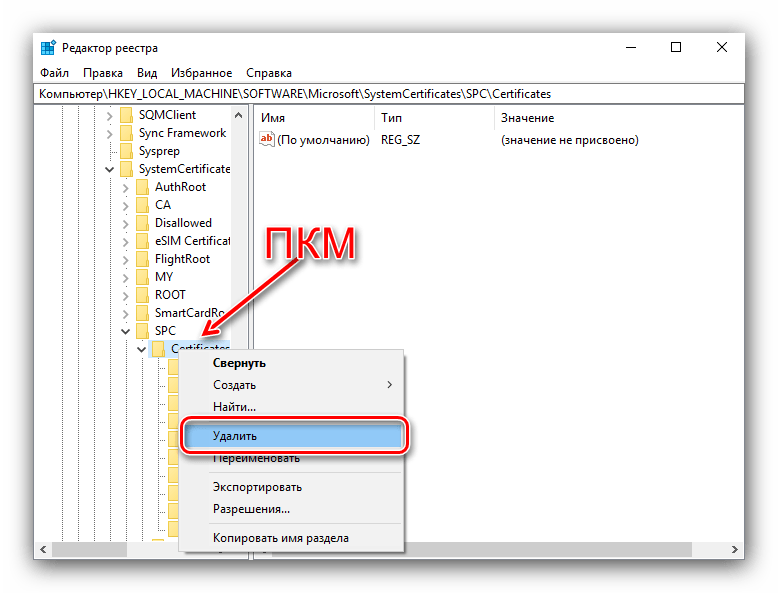
Task: Choose Разрешения... in the context menu
Action: click(x=292, y=509)
